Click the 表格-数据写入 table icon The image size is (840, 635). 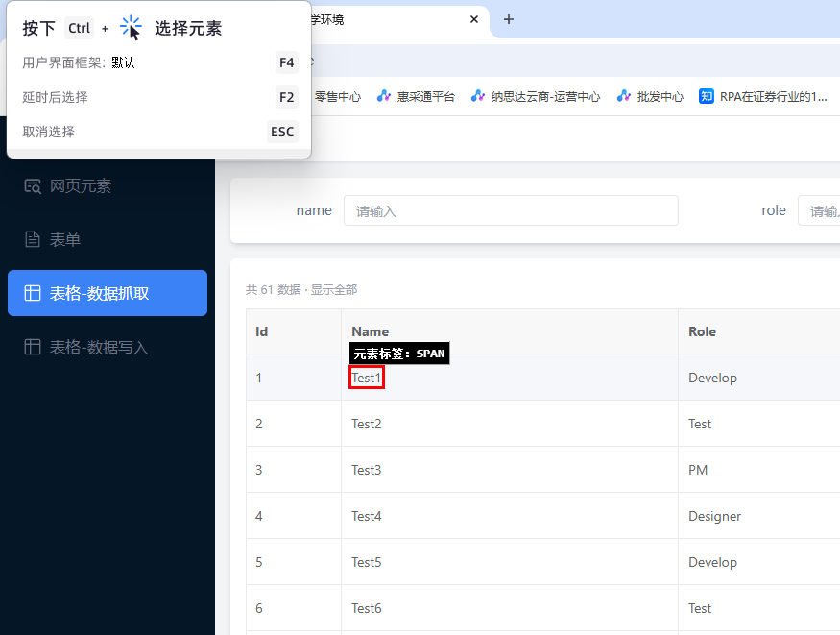coord(33,347)
